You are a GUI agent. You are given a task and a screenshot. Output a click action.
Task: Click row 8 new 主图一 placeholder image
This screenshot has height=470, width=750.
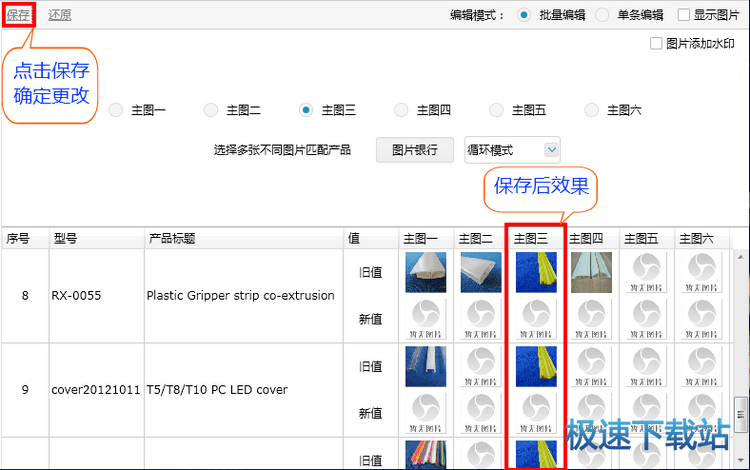[426, 319]
